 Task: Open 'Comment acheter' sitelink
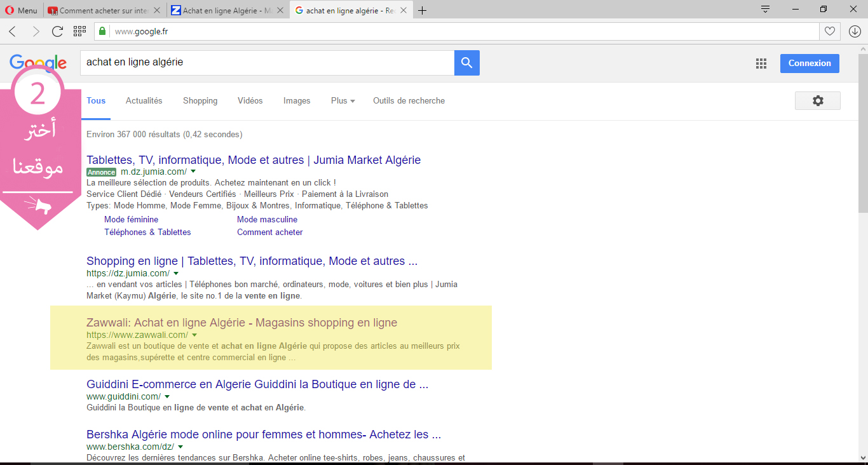coord(270,232)
